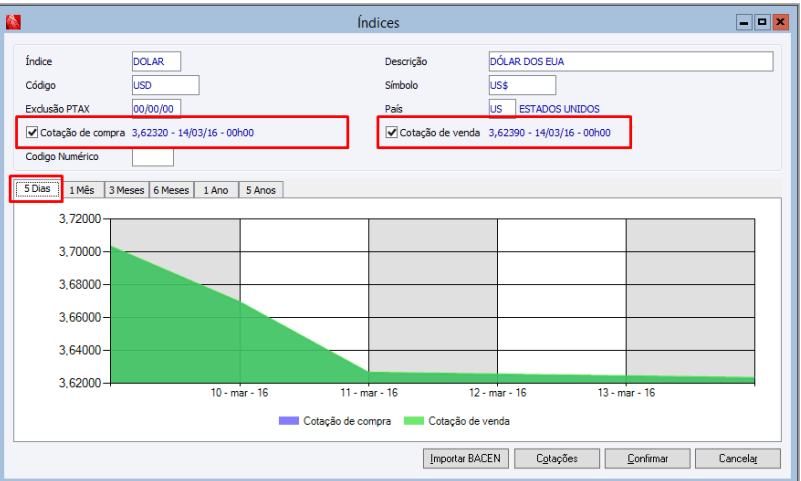Click the red application icon in title bar
Viewport: 801px width, 481px height.
pos(13,22)
